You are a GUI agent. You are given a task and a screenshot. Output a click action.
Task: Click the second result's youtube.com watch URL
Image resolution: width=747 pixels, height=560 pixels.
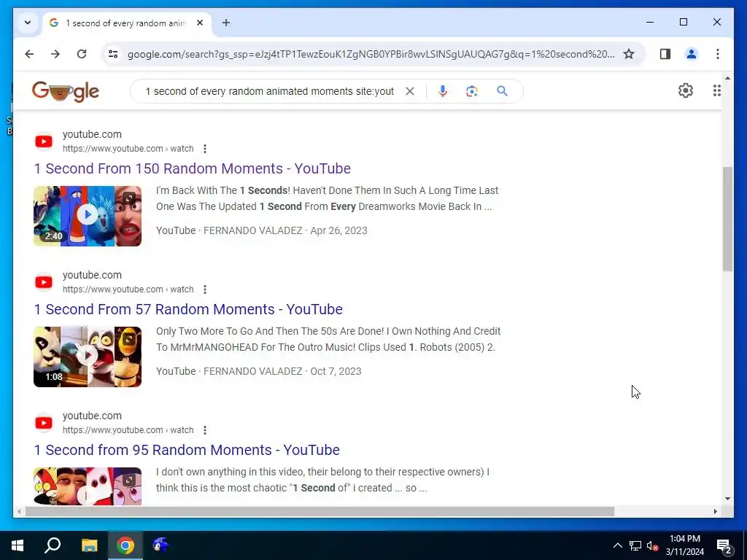click(x=128, y=289)
